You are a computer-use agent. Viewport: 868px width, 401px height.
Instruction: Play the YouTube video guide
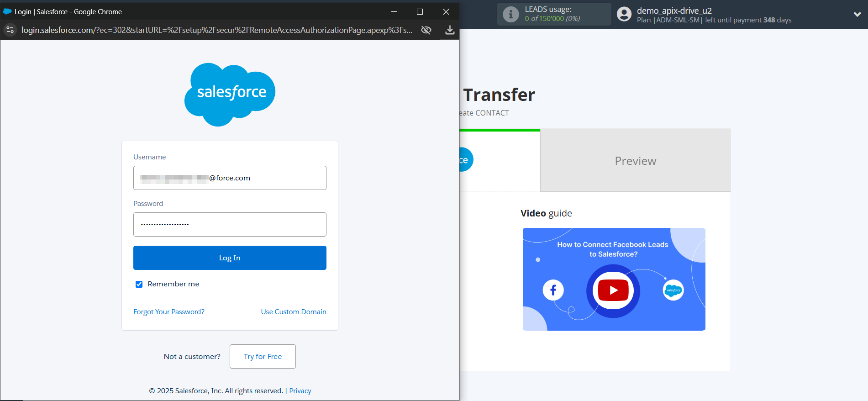coord(613,290)
